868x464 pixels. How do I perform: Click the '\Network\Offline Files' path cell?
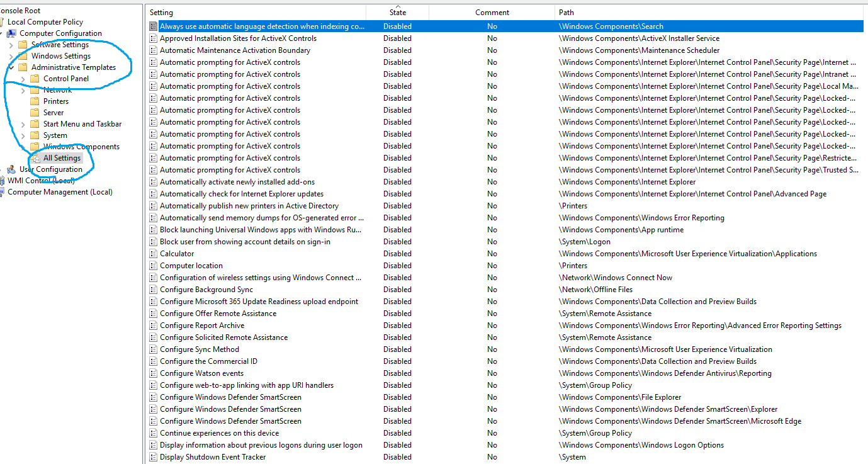595,290
